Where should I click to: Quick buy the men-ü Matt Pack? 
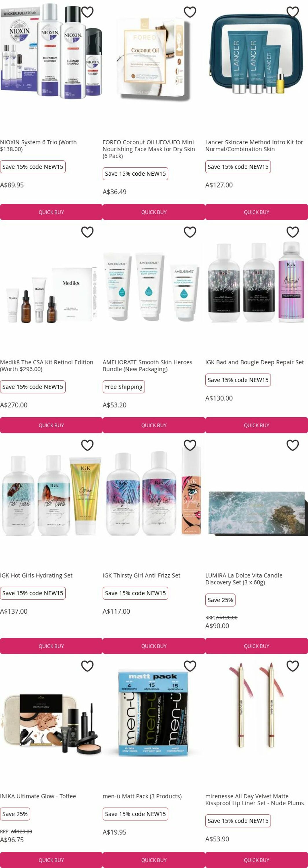coord(154,860)
